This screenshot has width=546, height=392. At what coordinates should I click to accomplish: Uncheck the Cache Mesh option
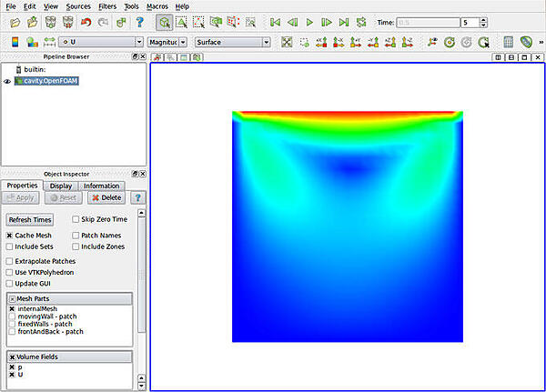pyautogui.click(x=10, y=235)
